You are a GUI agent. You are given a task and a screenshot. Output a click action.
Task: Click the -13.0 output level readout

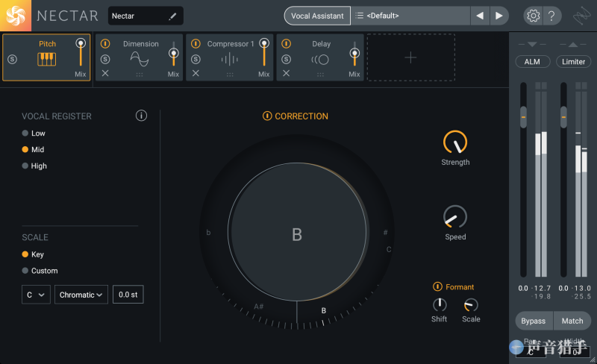click(x=581, y=288)
